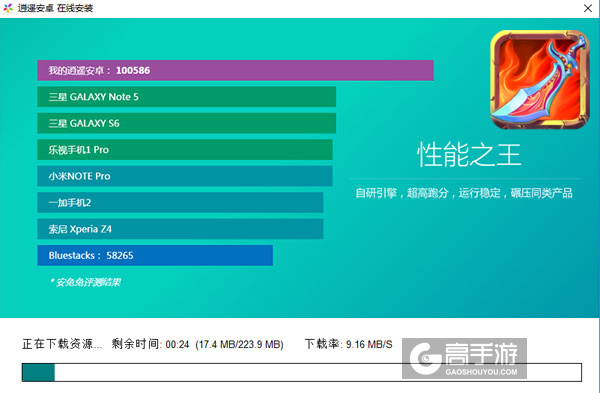Select the 三星 GALAXY S6 bar
The image size is (600, 393).
[x=186, y=123]
